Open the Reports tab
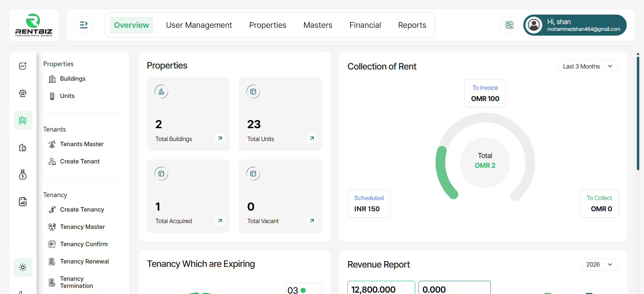This screenshot has height=294, width=644. coord(412,25)
